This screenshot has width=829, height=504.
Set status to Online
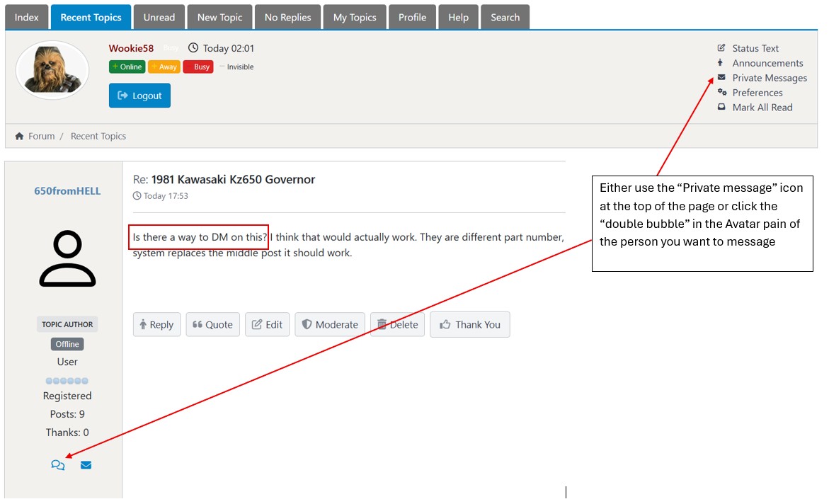pyautogui.click(x=127, y=67)
